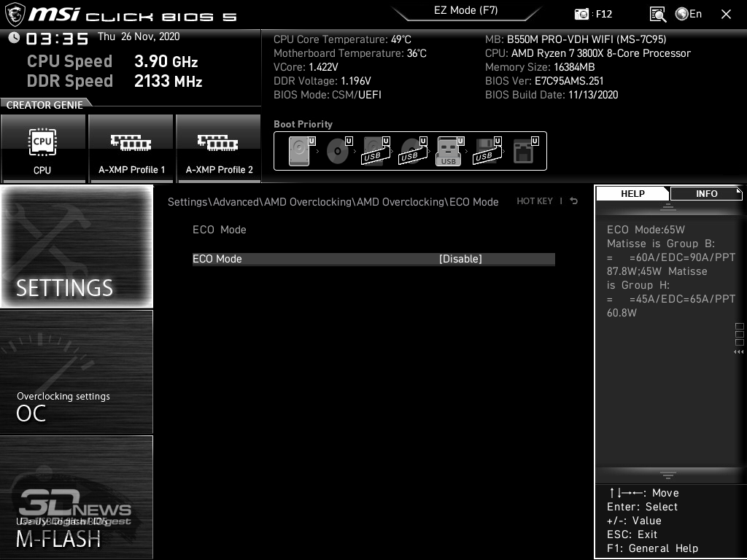Viewport: 747px width, 560px height.
Task: Click the BIOS Build Date 11/13/2020 text
Action: (x=551, y=95)
